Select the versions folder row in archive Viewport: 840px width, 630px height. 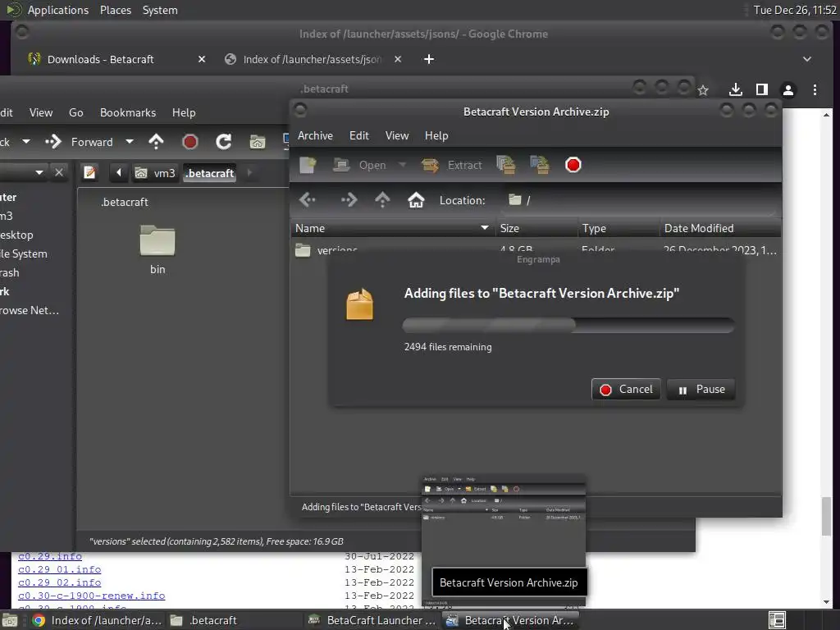(x=536, y=249)
